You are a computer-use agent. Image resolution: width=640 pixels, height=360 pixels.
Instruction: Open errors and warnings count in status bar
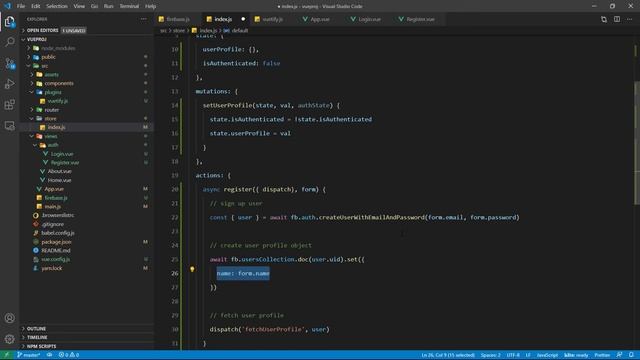pyautogui.click(x=69, y=355)
